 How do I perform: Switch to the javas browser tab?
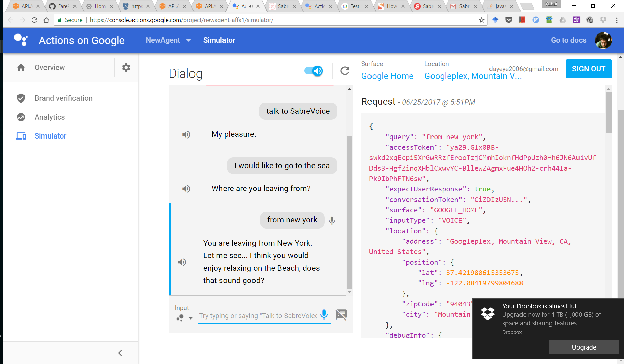coord(500,6)
